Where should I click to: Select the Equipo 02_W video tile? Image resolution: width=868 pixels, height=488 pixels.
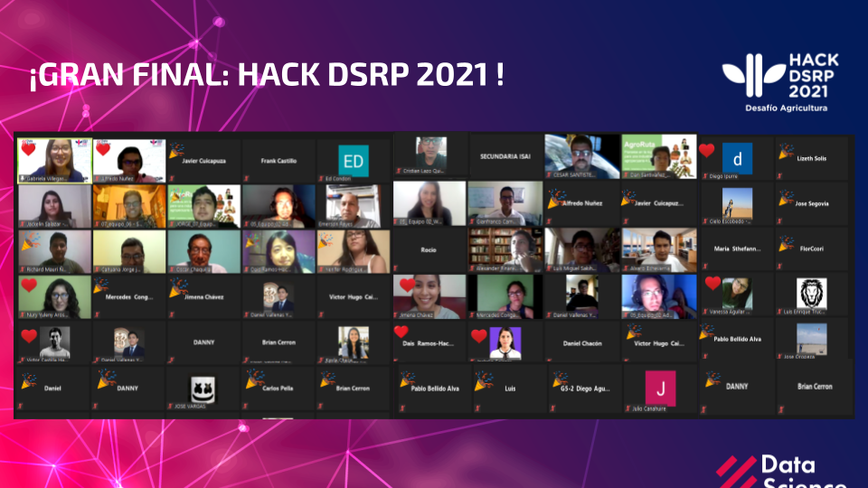pos(429,203)
